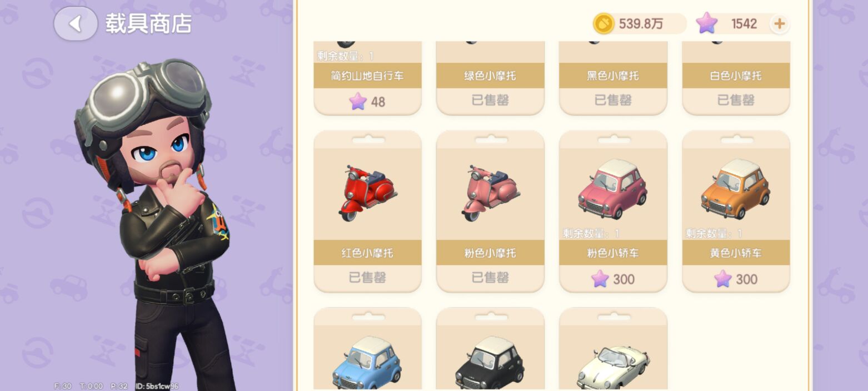Tap the purple star currency icon
This screenshot has width=868, height=391.
click(706, 23)
